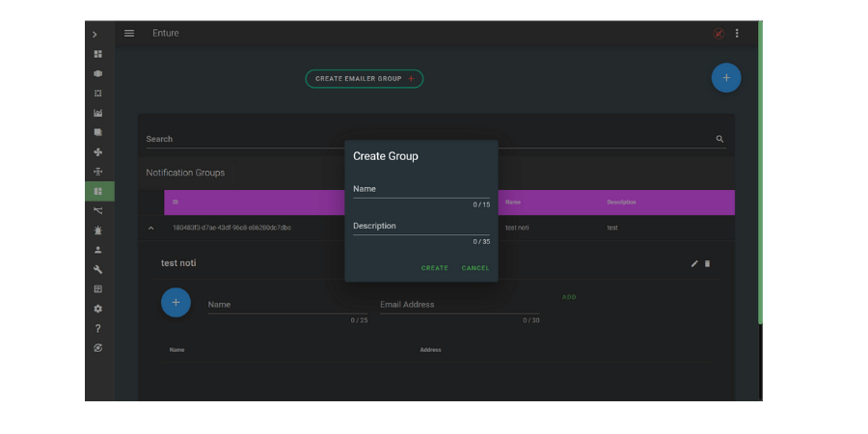Click the search magnifier icon
The image size is (868, 434).
click(719, 139)
